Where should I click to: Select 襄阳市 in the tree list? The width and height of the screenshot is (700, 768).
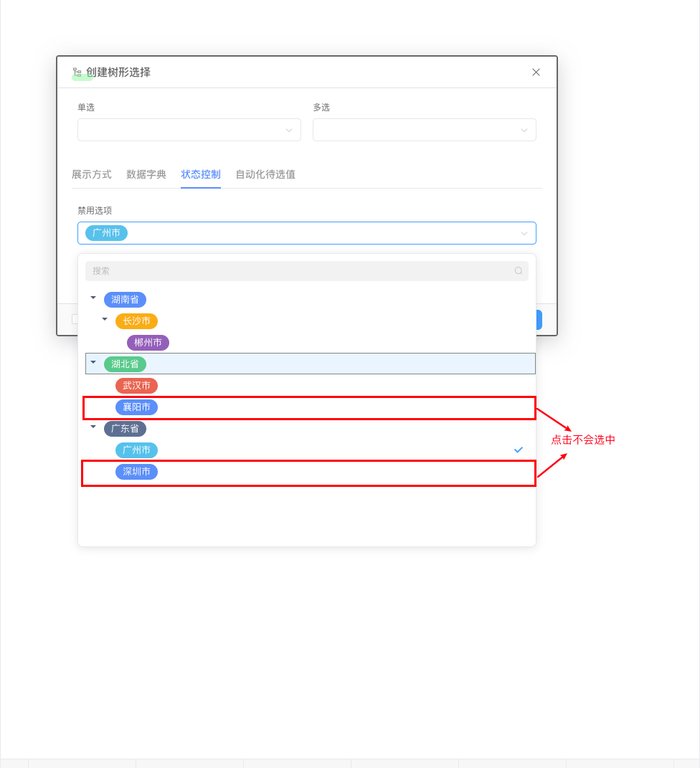click(136, 407)
